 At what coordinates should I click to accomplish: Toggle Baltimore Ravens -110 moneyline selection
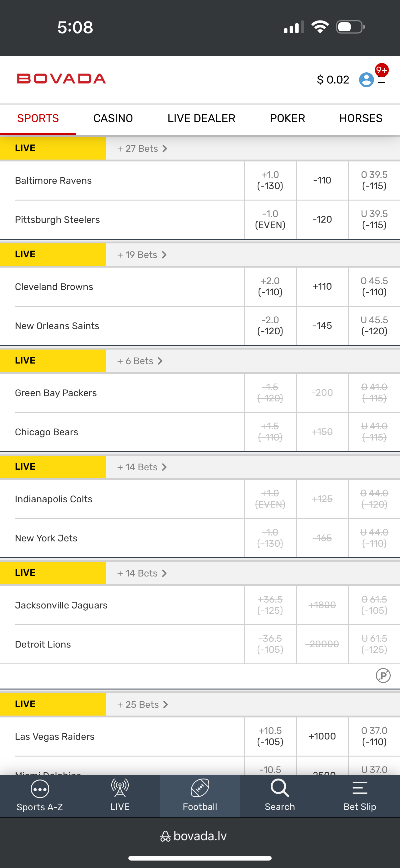322,181
